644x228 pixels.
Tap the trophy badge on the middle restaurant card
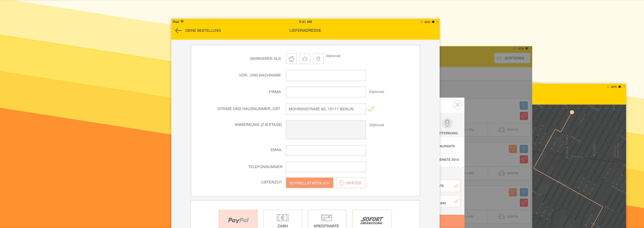click(x=513, y=149)
